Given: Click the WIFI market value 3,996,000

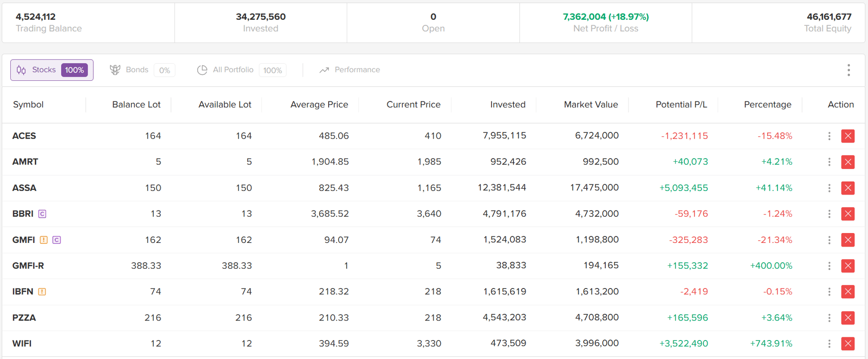Looking at the screenshot, I should (597, 344).
